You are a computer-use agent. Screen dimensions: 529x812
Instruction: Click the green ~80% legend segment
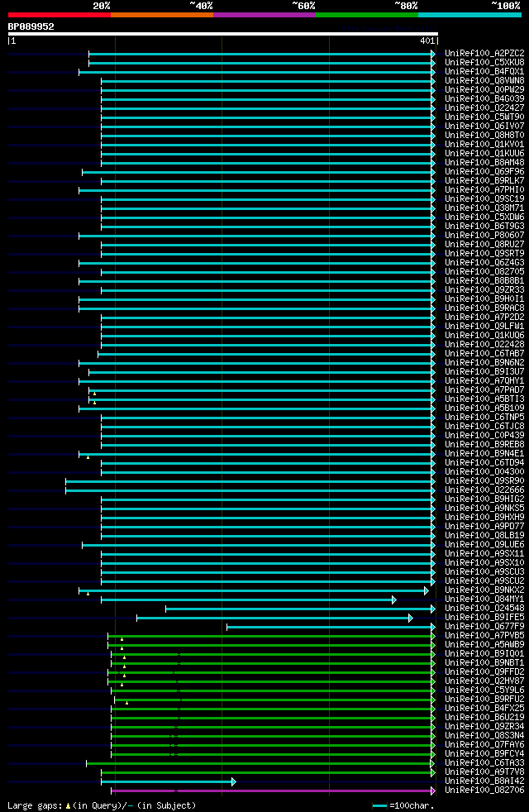367,15
